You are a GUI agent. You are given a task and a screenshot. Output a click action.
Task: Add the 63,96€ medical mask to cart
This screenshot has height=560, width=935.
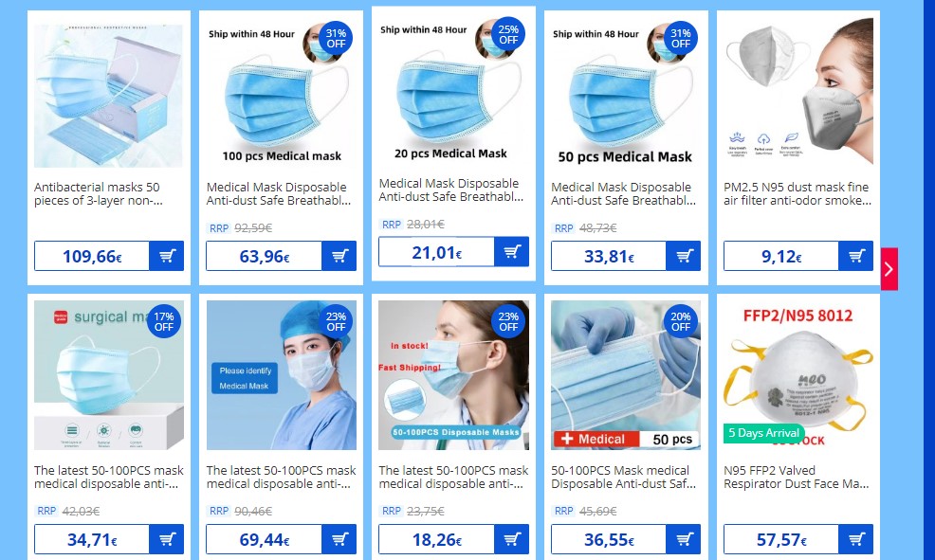(x=339, y=256)
